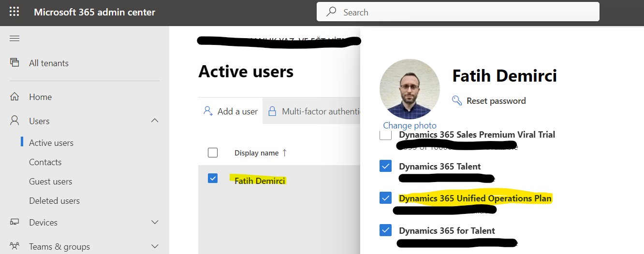Open the app launcher waffle icon
This screenshot has width=644, height=254.
pyautogui.click(x=15, y=12)
